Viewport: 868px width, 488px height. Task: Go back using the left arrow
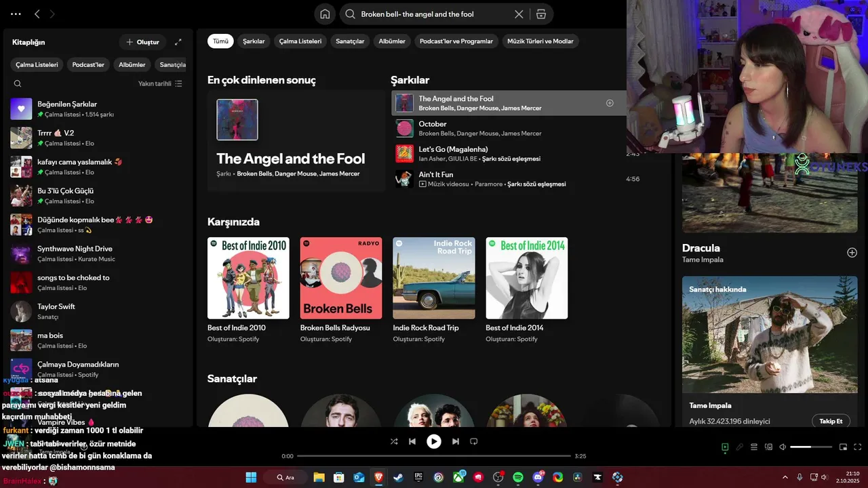(37, 14)
